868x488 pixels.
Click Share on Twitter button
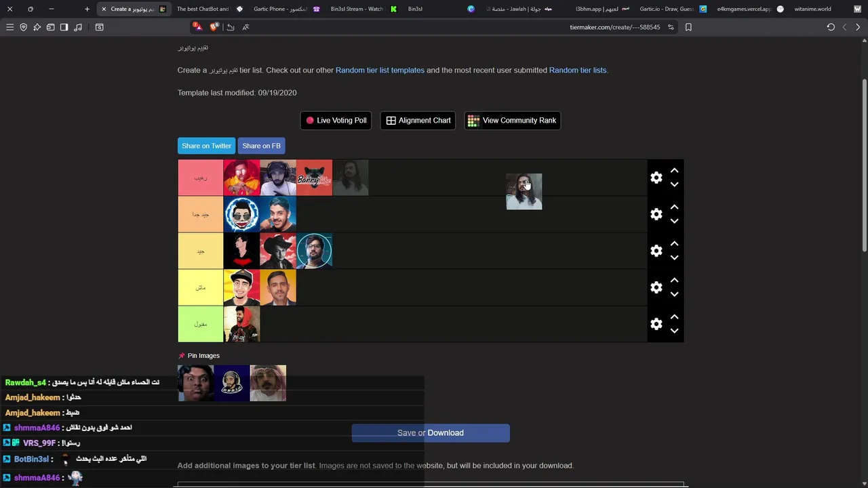click(x=206, y=146)
